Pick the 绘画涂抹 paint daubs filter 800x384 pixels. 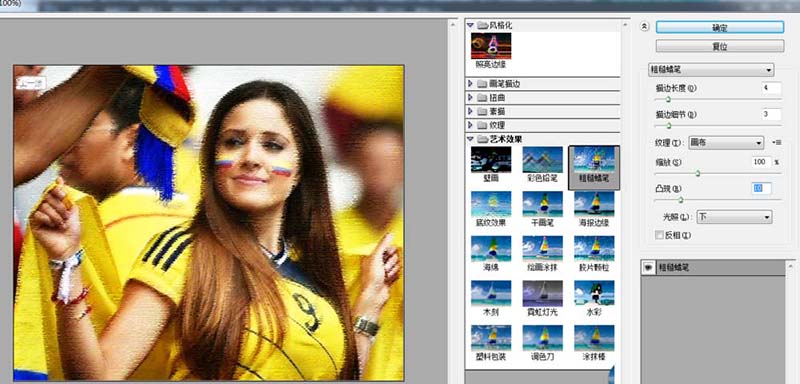(542, 253)
